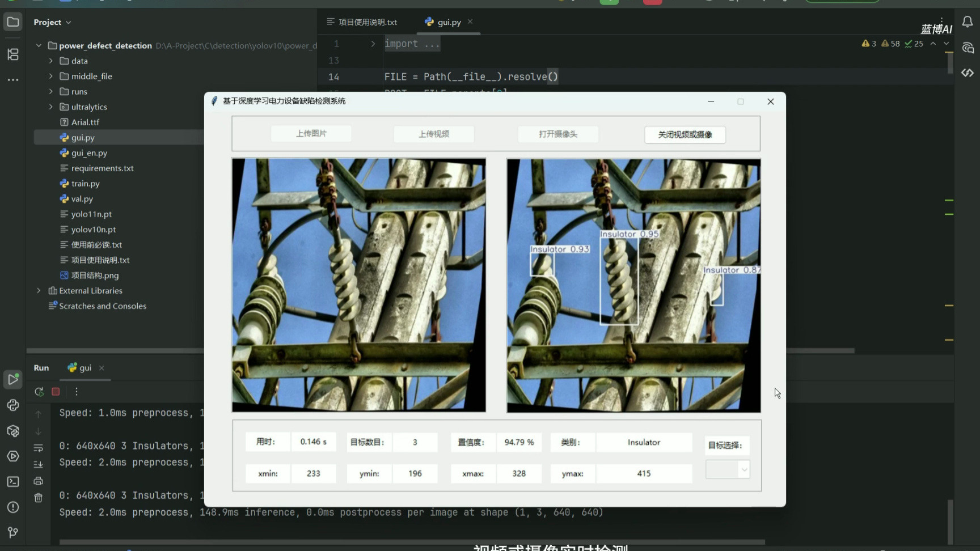
Task: Open the Services tool icon
Action: point(12,456)
